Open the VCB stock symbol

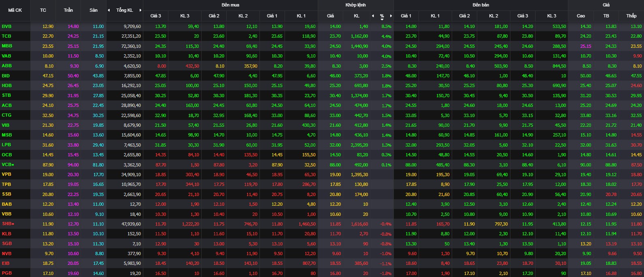7,164
